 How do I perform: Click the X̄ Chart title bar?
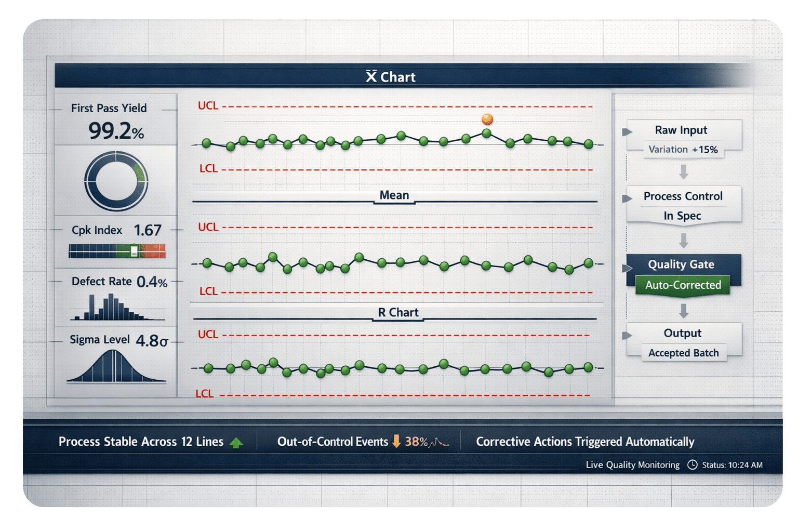pos(403,76)
